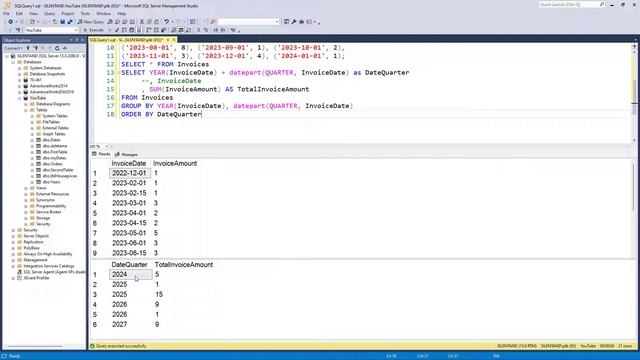
Task: Expand the AdventureWorks2014 database node
Action: tap(19, 86)
